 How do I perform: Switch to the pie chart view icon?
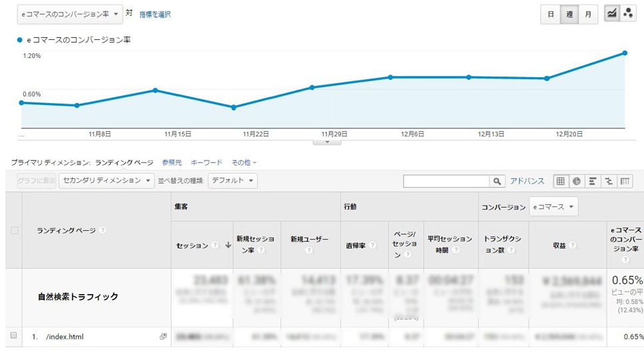click(x=576, y=181)
